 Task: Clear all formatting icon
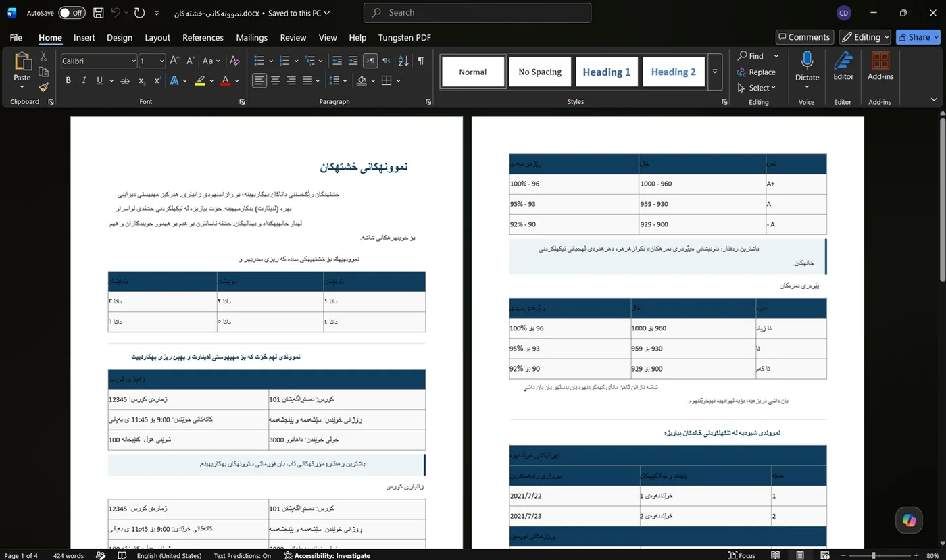point(234,61)
